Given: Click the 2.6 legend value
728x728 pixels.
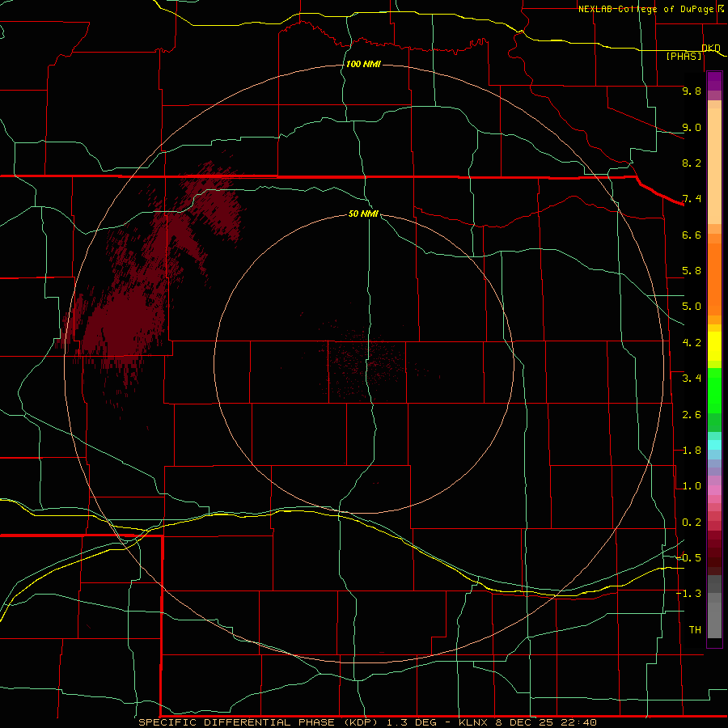Looking at the screenshot, I should [x=692, y=415].
